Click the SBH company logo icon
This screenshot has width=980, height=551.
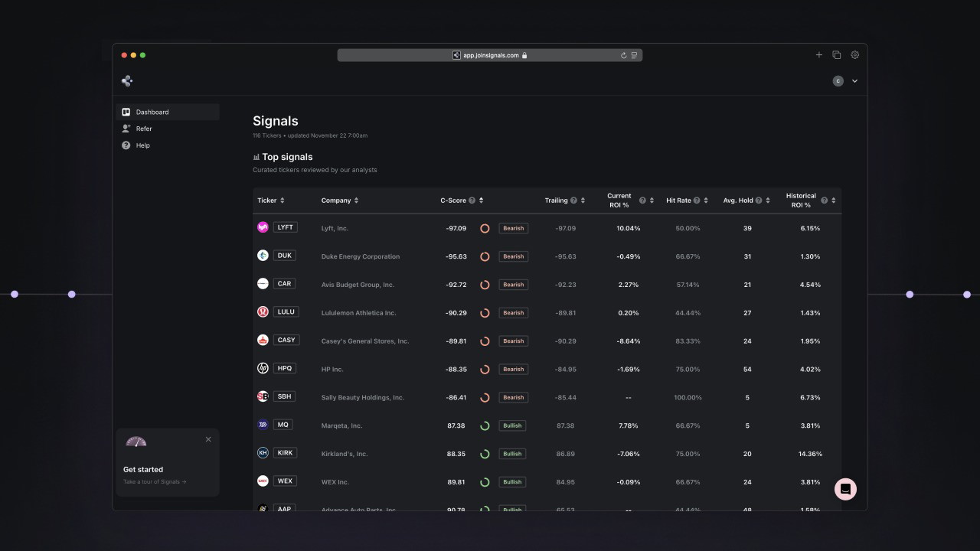[263, 396]
